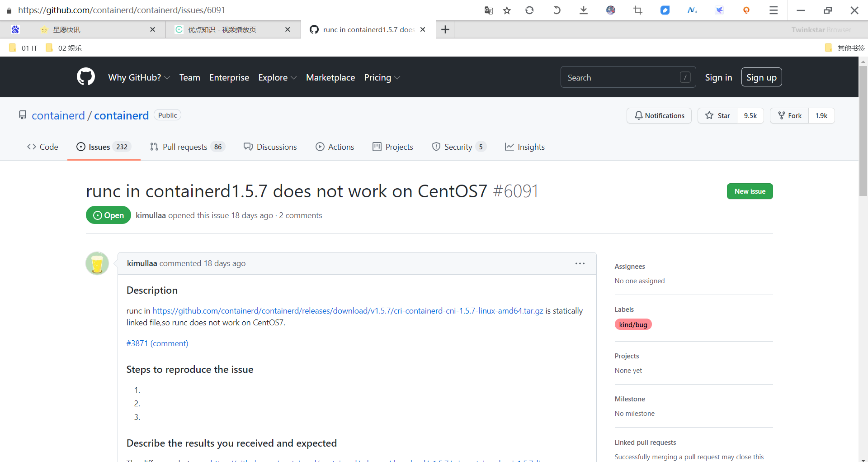The image size is (868, 462).
Task: Expand the Pricing dropdown menu
Action: (382, 77)
